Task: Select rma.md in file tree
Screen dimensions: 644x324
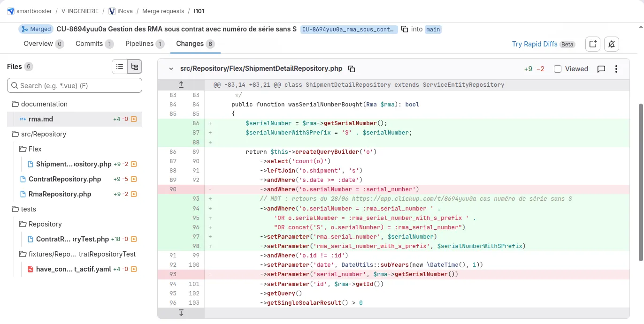Action: click(75, 119)
